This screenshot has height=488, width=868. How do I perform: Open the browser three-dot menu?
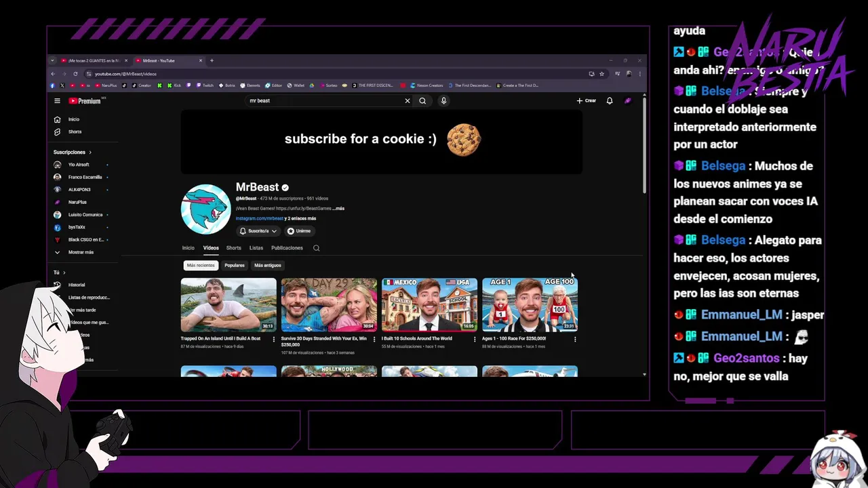point(640,73)
